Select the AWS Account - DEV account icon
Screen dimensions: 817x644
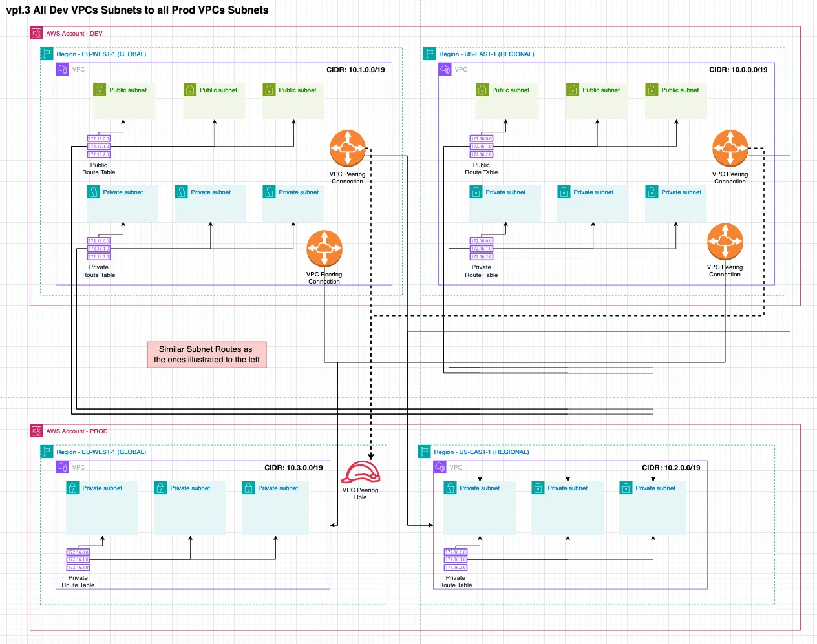tap(37, 33)
